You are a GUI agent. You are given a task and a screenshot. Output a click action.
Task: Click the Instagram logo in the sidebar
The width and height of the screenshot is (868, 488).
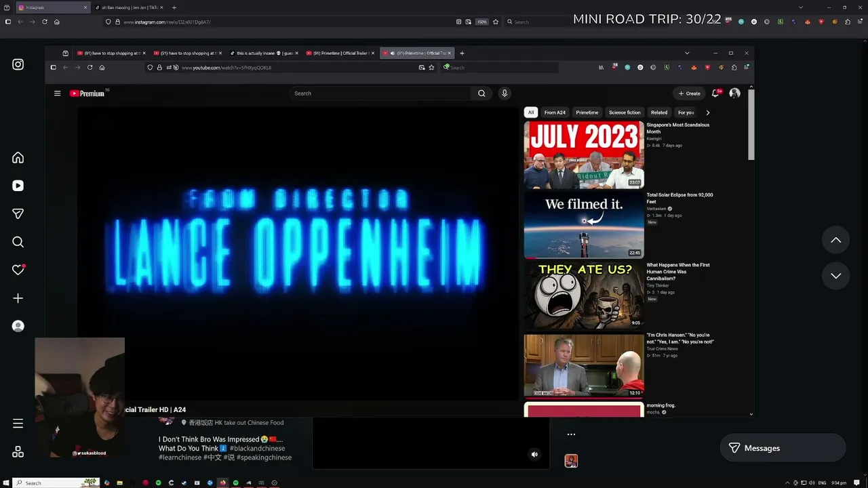click(x=18, y=64)
